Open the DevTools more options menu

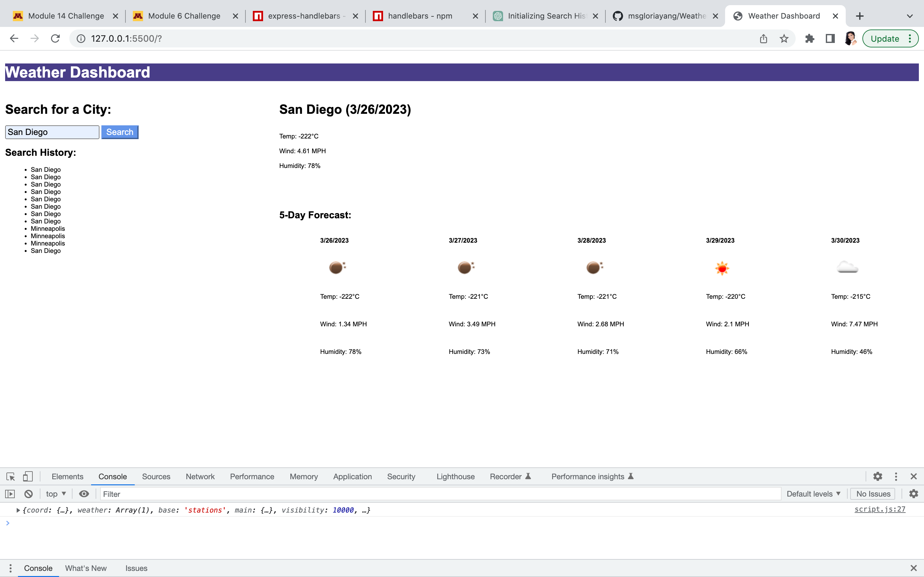(895, 476)
